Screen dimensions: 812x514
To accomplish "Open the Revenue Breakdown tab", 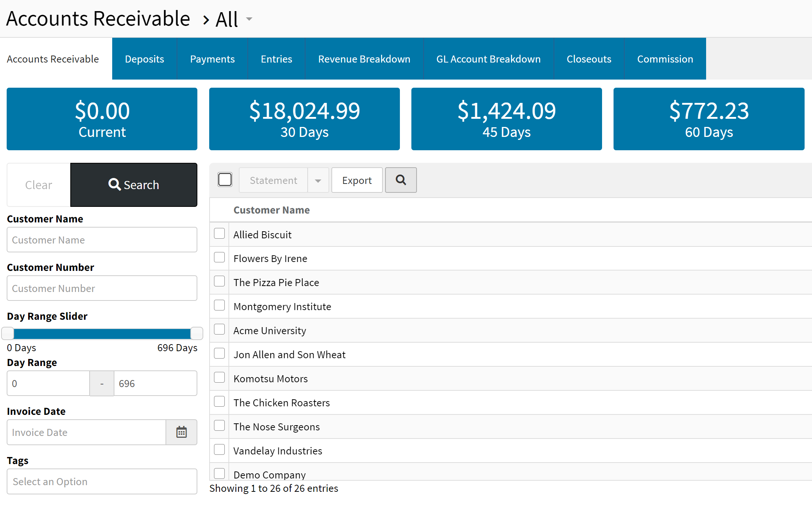I will (x=364, y=59).
